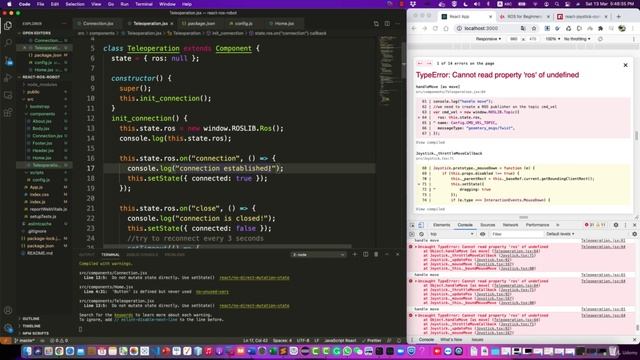Viewport: 640px width, 360px height.
Task: Bookmark this page with the star icon
Action: (533, 28)
